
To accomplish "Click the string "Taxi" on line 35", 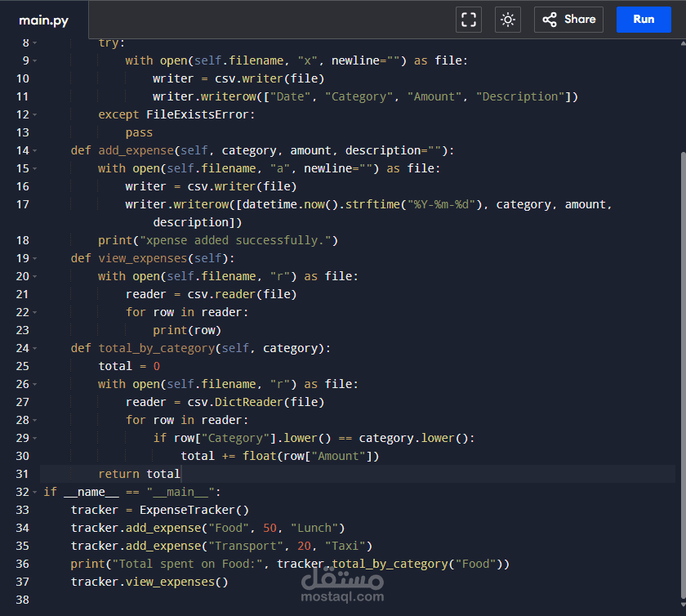I will point(345,546).
